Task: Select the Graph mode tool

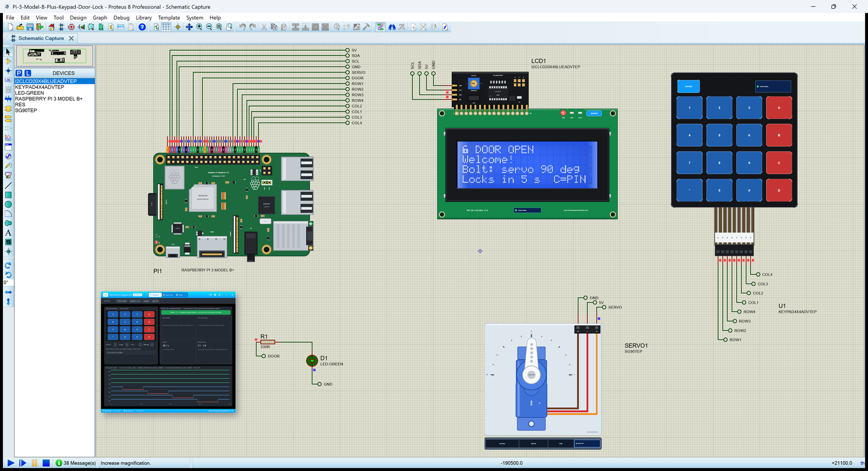Action: click(x=8, y=137)
